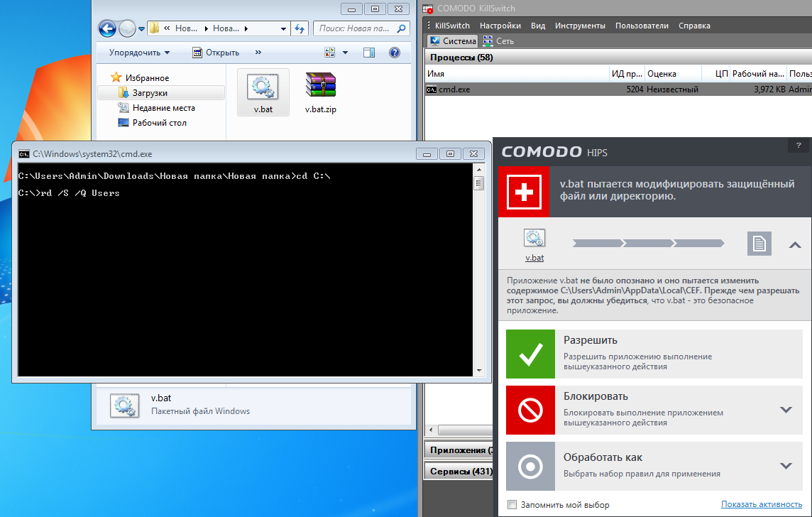Show more Explorer toolbar commands chevron
Viewport: 812px width, 517px height.
pos(258,53)
